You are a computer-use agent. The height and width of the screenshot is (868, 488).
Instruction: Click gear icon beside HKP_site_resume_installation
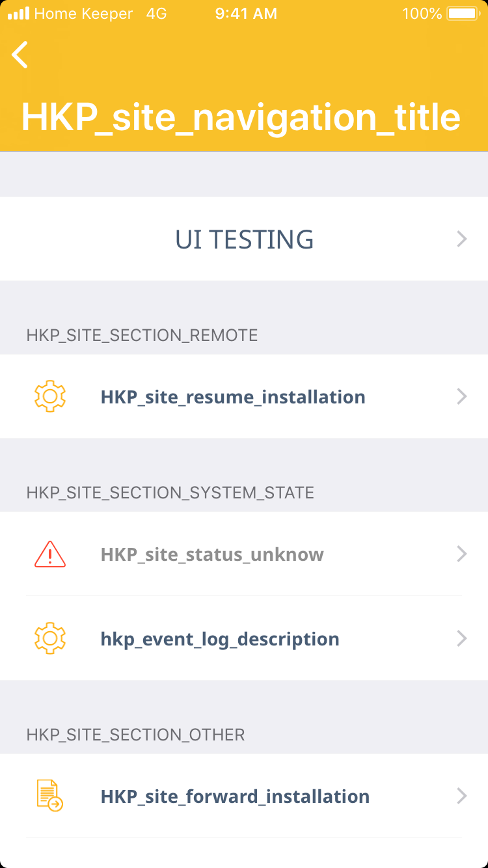(x=50, y=397)
